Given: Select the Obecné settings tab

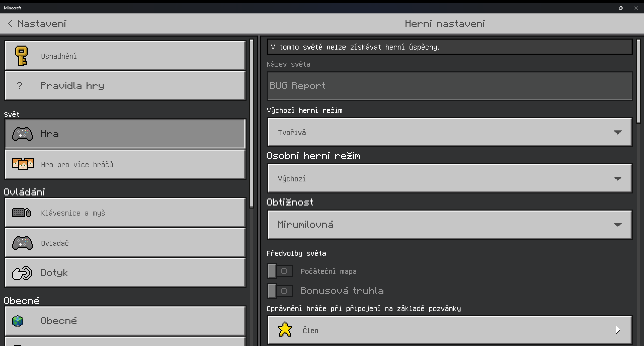Looking at the screenshot, I should coord(125,321).
